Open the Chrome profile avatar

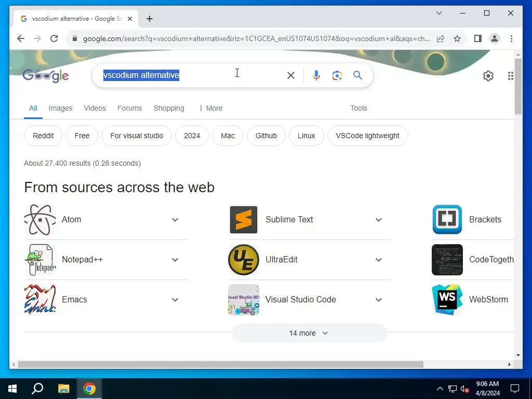(495, 38)
